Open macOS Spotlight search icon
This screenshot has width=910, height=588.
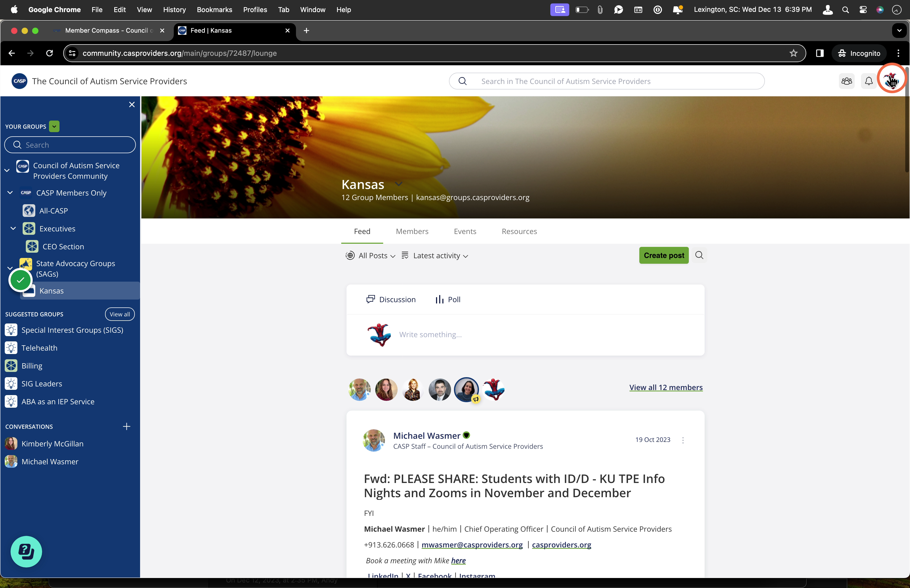[845, 9]
